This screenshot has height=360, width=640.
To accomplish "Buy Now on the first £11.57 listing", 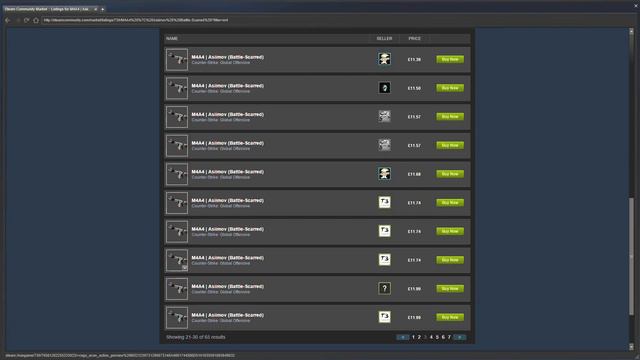I will click(450, 116).
